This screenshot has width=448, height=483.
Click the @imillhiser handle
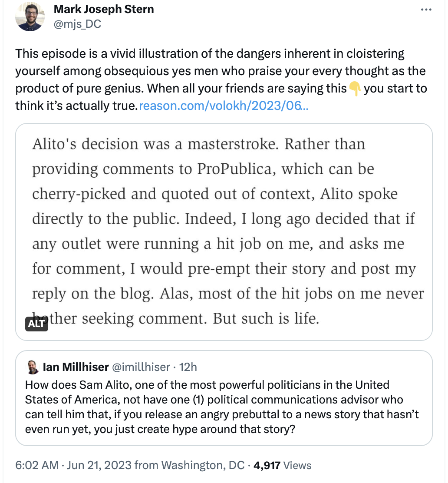coord(141,367)
